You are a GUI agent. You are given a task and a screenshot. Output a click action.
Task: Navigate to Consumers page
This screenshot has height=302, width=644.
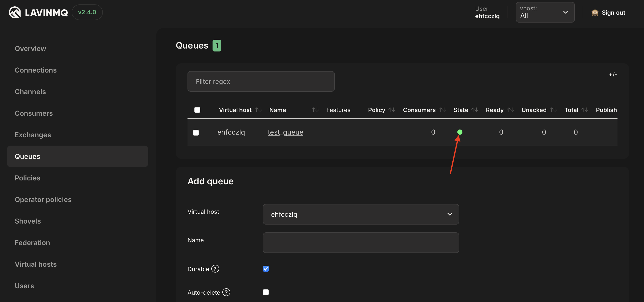click(34, 113)
